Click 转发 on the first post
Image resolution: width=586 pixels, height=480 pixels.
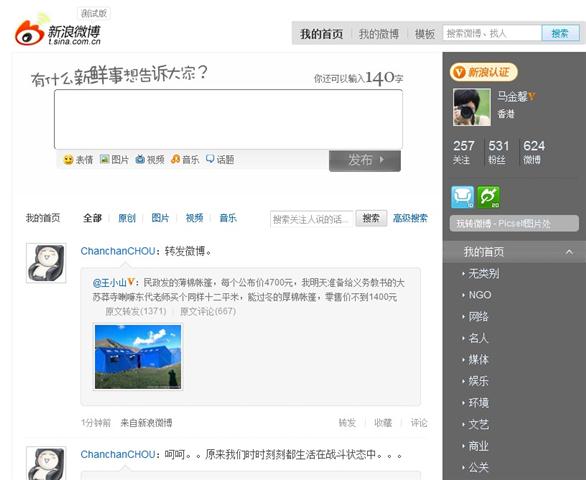pos(347,423)
